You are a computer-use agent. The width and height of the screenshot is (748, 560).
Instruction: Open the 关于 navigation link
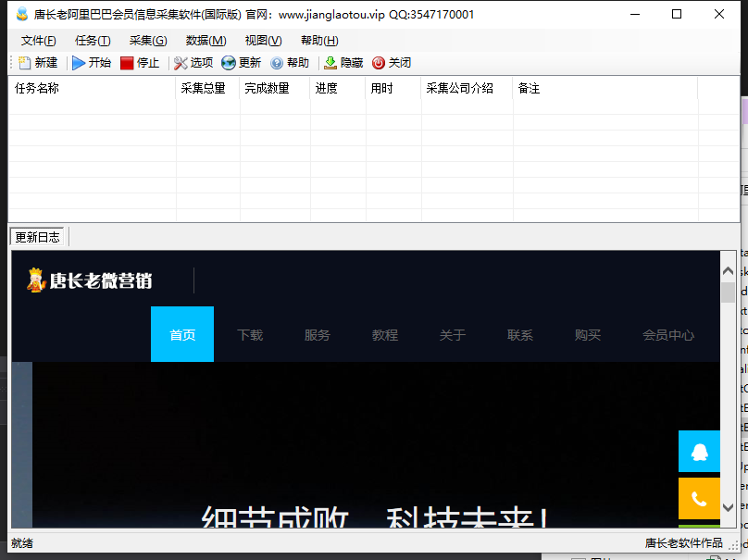(x=453, y=335)
